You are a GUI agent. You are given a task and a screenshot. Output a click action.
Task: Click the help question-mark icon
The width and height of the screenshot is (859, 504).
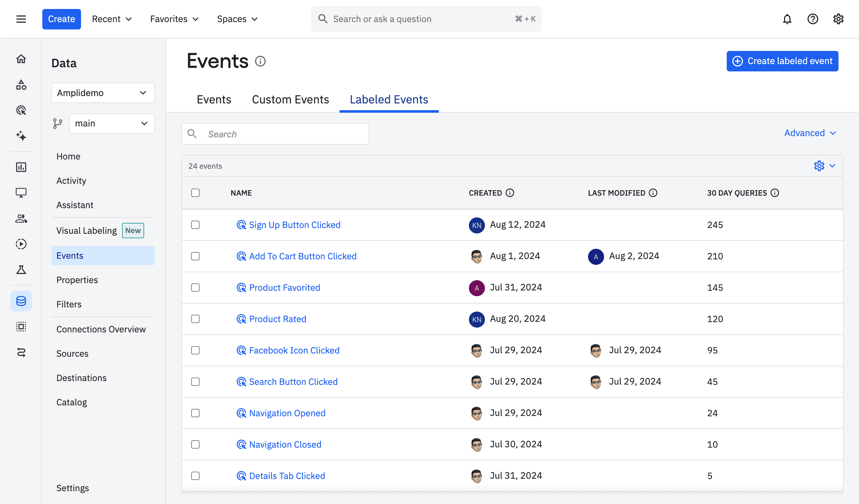point(813,19)
